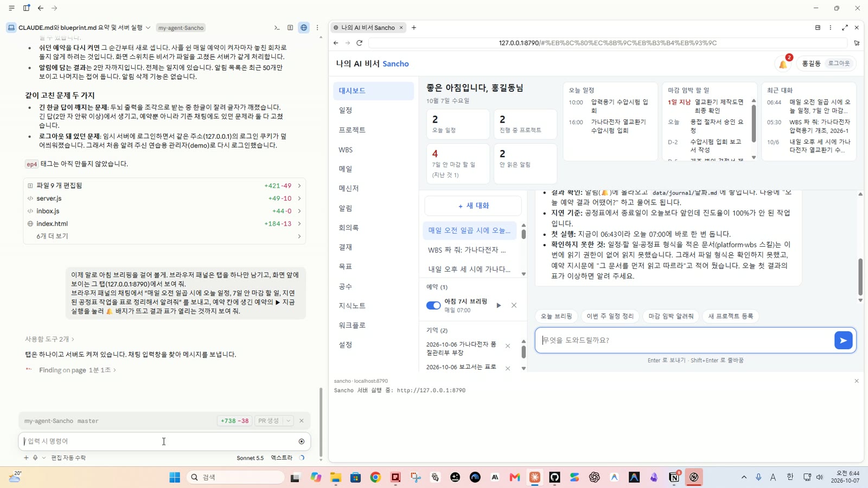Click the browser address bar URL
Viewport: 868px width, 488px height.
[608, 43]
